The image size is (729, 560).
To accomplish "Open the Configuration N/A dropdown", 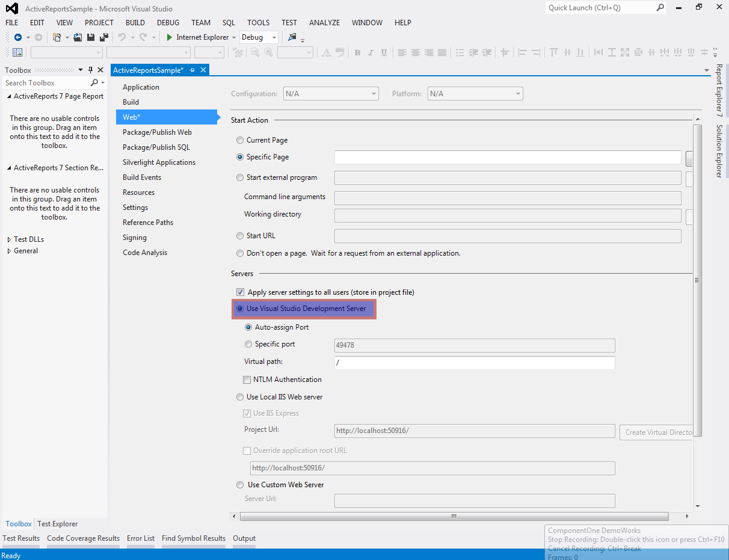I will coord(331,94).
